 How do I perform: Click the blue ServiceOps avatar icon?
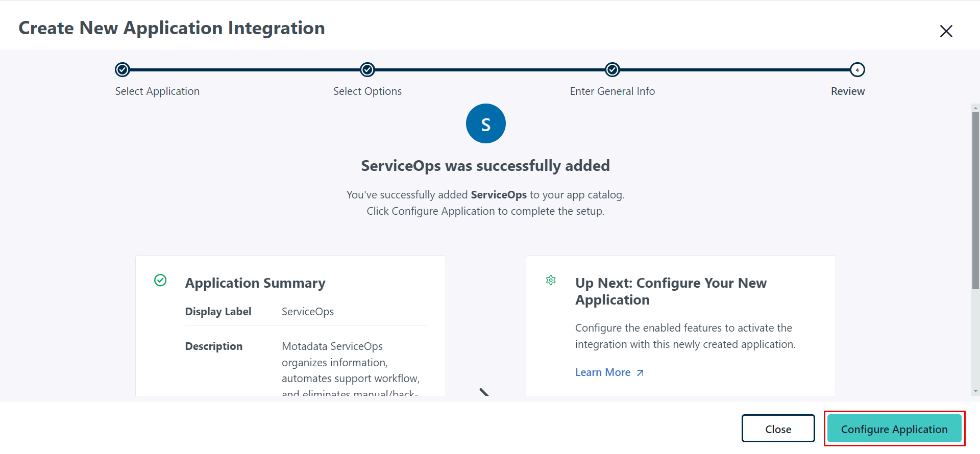tap(485, 123)
